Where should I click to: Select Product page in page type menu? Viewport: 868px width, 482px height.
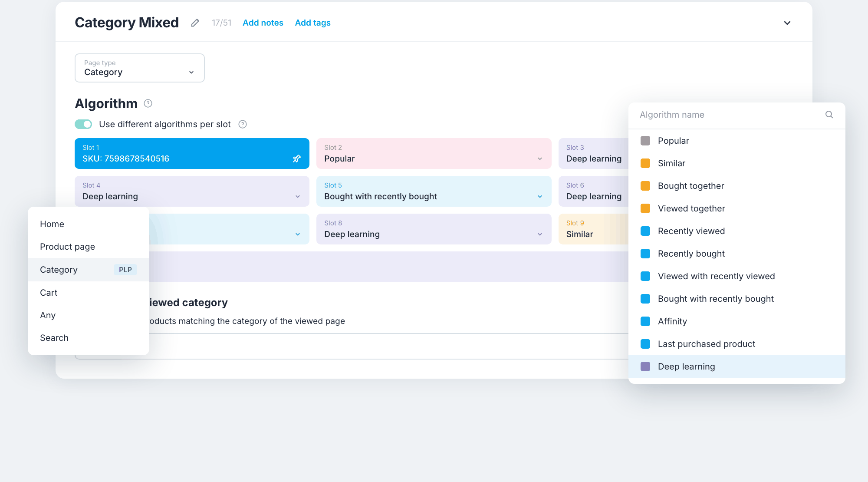pos(89,247)
